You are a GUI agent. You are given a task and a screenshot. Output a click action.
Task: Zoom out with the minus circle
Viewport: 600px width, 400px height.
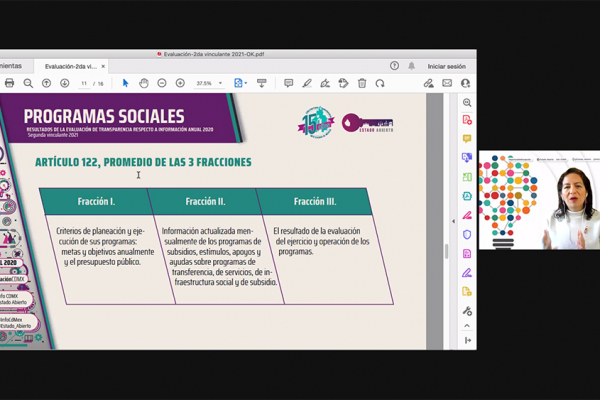162,83
